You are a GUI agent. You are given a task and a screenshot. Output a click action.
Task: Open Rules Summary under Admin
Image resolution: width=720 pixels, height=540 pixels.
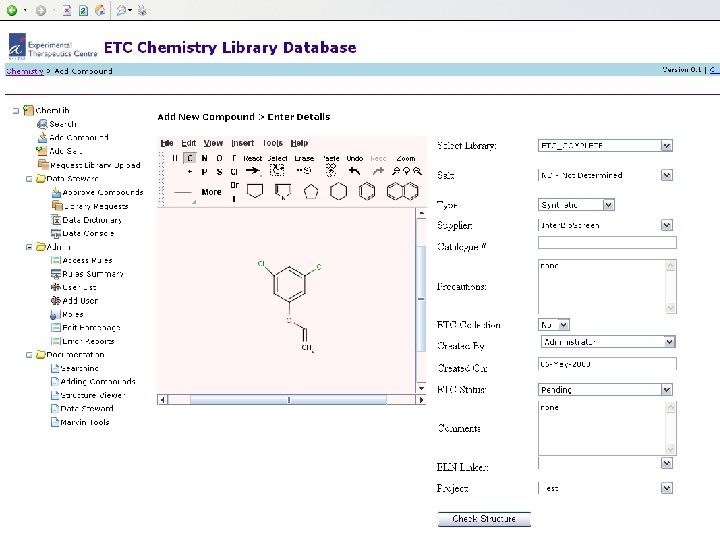93,274
